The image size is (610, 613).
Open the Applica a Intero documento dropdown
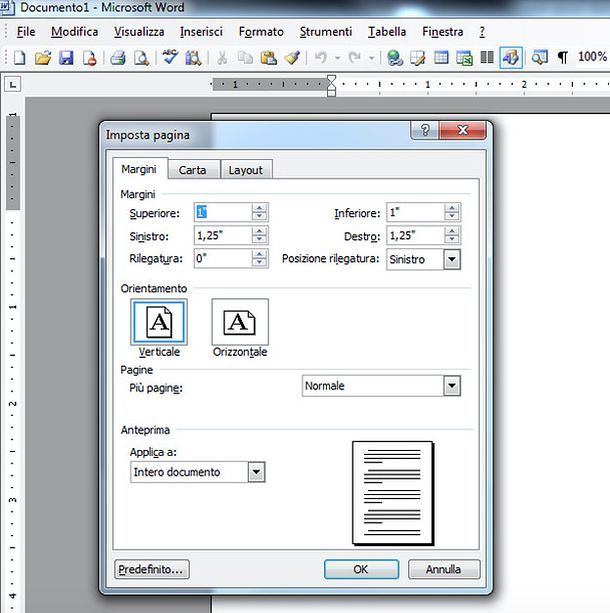(256, 472)
